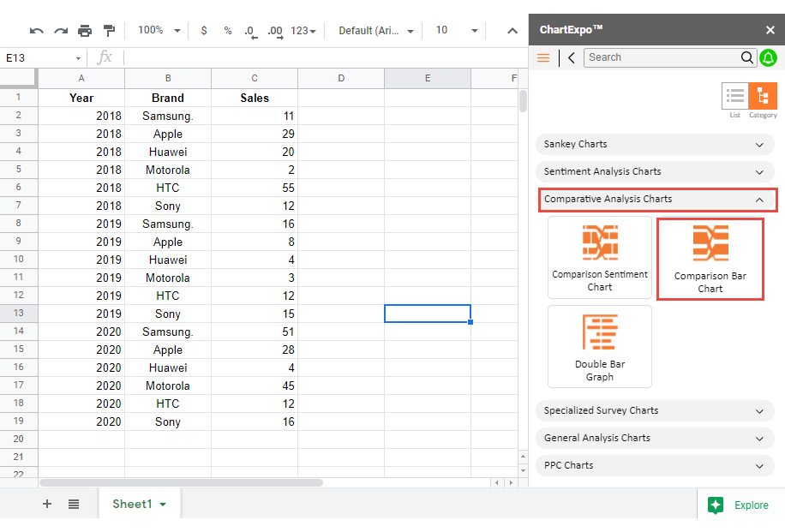Image resolution: width=785 pixels, height=532 pixels.
Task: Click the Explore button
Action: pos(740,505)
